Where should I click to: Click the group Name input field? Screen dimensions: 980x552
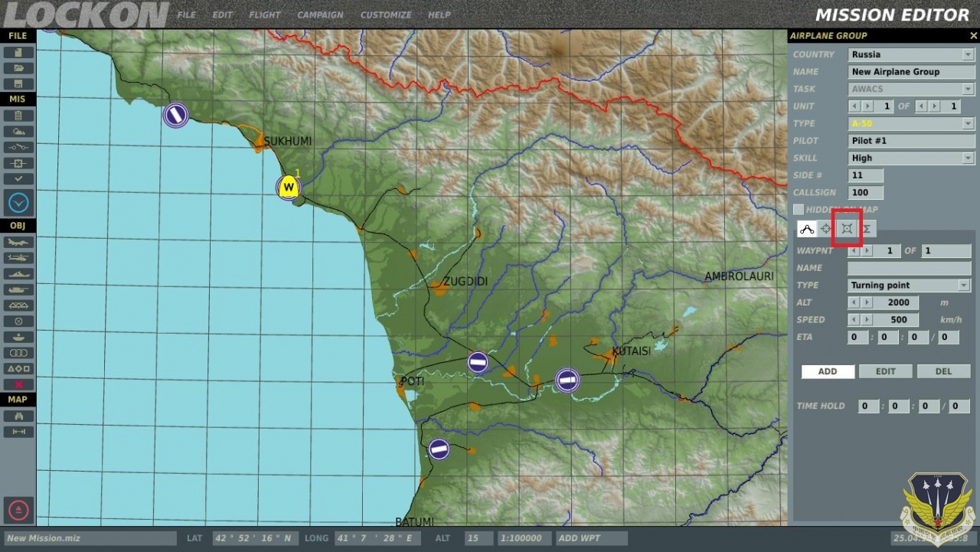(x=911, y=72)
